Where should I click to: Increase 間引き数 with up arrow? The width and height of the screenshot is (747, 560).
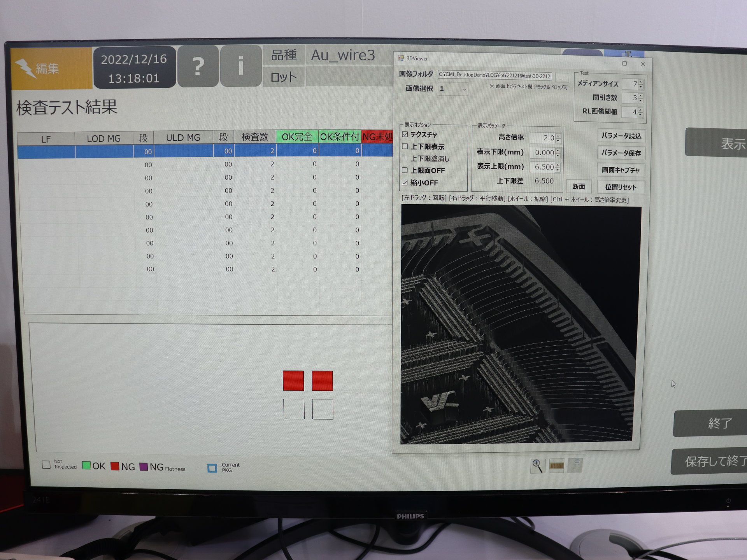[640, 96]
